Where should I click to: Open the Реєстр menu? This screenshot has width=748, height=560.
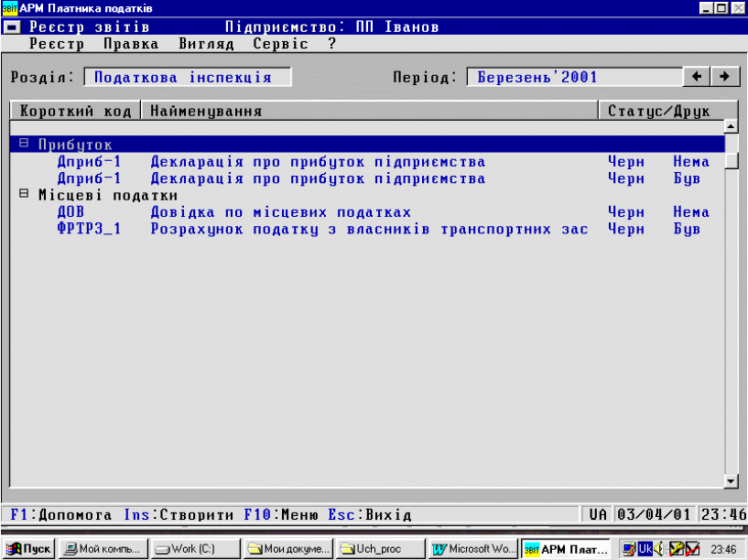pos(57,44)
